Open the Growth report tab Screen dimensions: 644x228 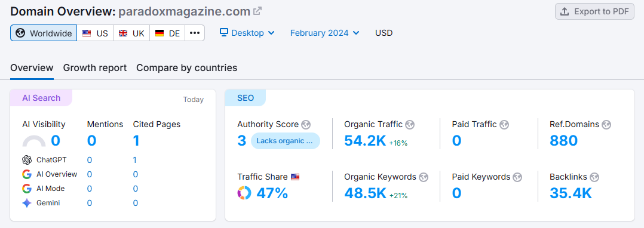95,67
